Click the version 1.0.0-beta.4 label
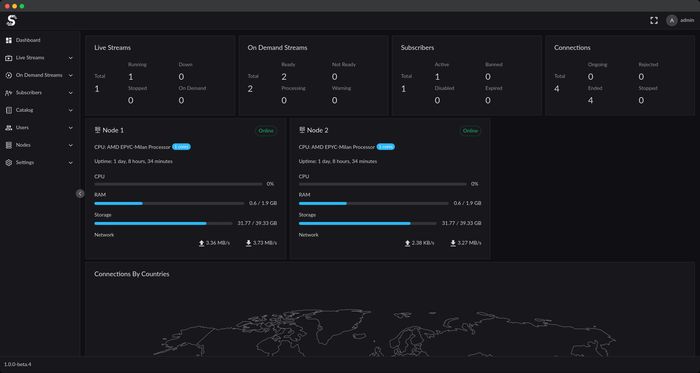700x373 pixels. 18,365
